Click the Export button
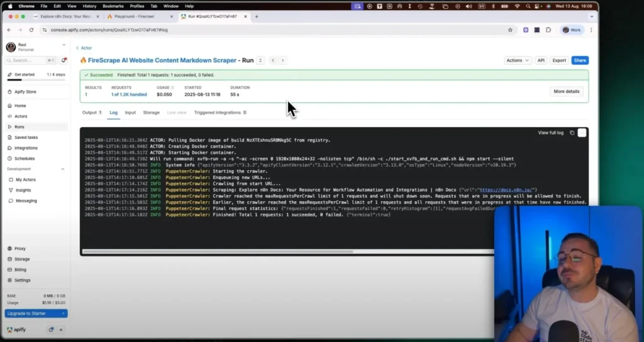This screenshot has width=644, height=342. 559,60
